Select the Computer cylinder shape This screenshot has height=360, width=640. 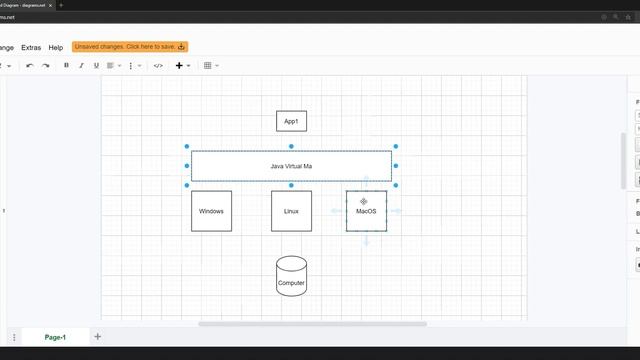point(291,276)
